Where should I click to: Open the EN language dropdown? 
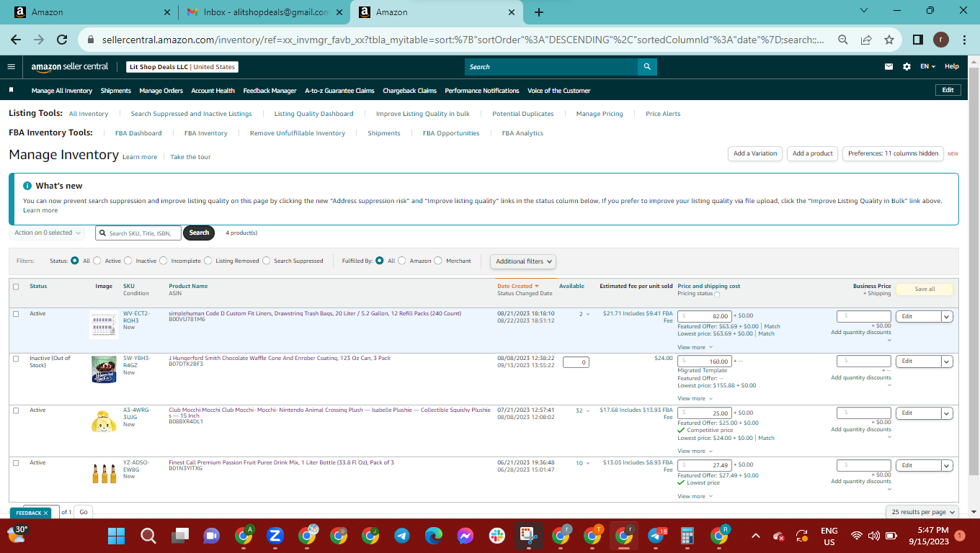coord(927,66)
